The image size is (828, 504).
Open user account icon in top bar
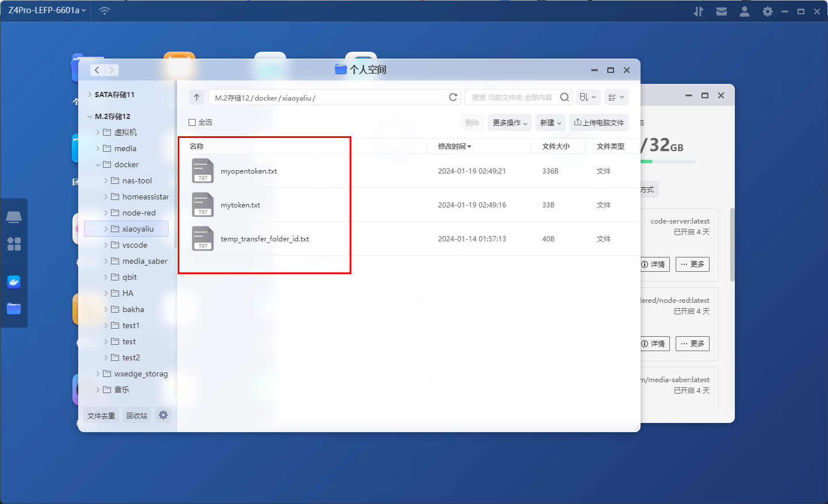click(745, 11)
